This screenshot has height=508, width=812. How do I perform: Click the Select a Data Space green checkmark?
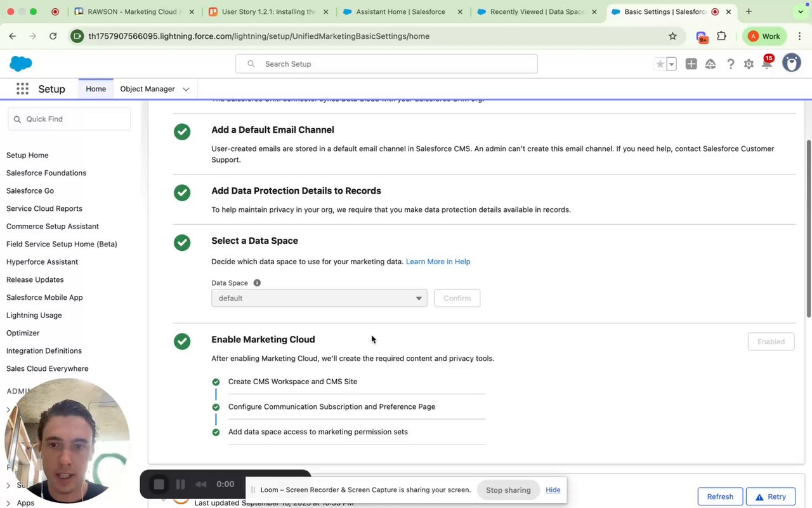[x=182, y=243]
